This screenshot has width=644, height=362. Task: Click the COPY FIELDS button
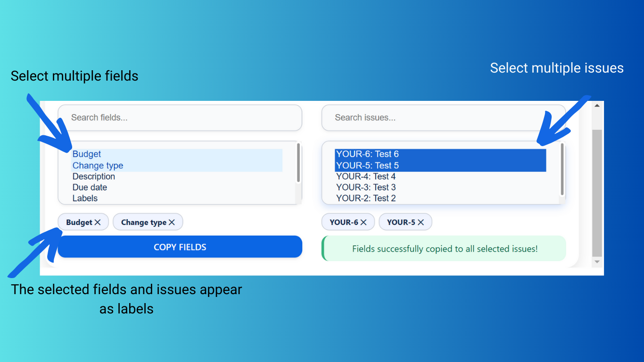pyautogui.click(x=180, y=247)
